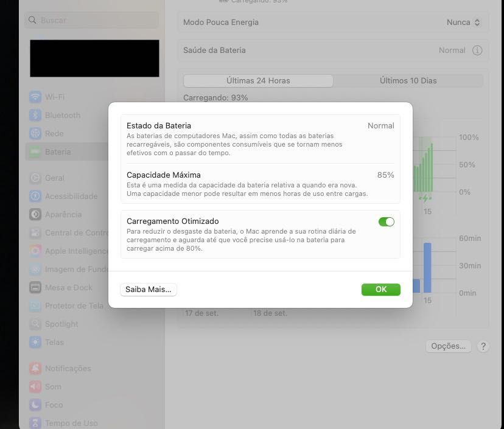Click the 17 de set. date label
Screen dimensions: 504x429
[x=201, y=313]
